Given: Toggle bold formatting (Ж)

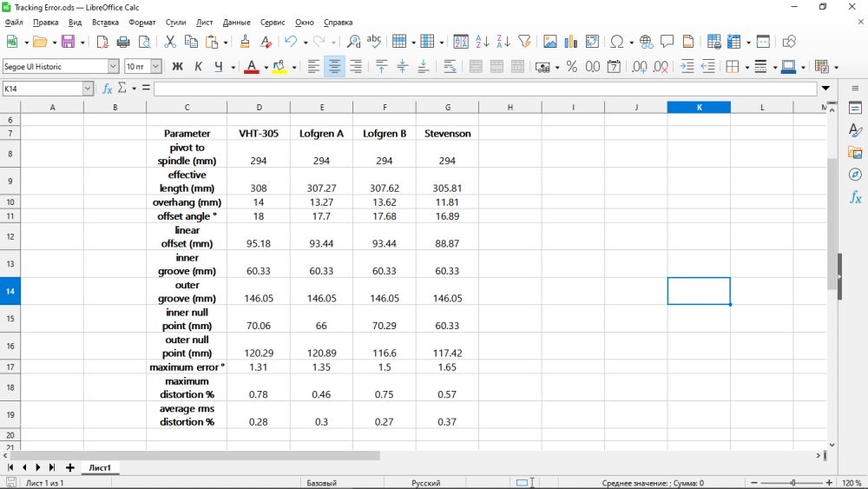Looking at the screenshot, I should [x=177, y=66].
